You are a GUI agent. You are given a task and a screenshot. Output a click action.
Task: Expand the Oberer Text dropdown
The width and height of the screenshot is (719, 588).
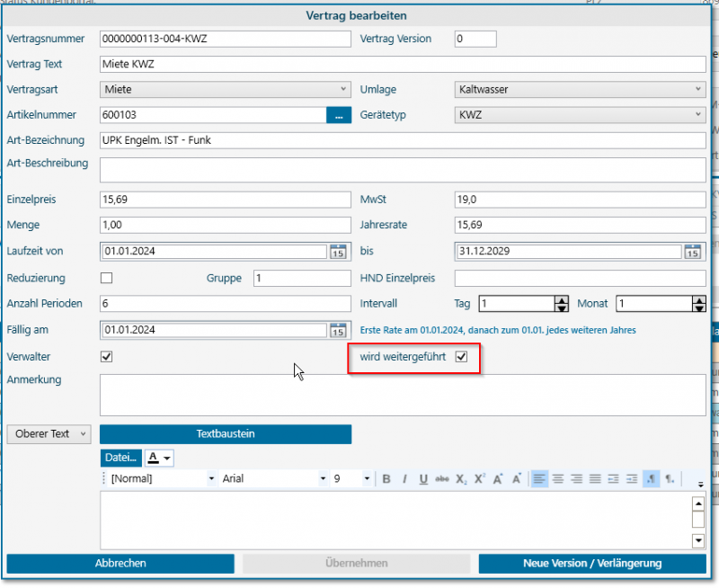tap(49, 434)
